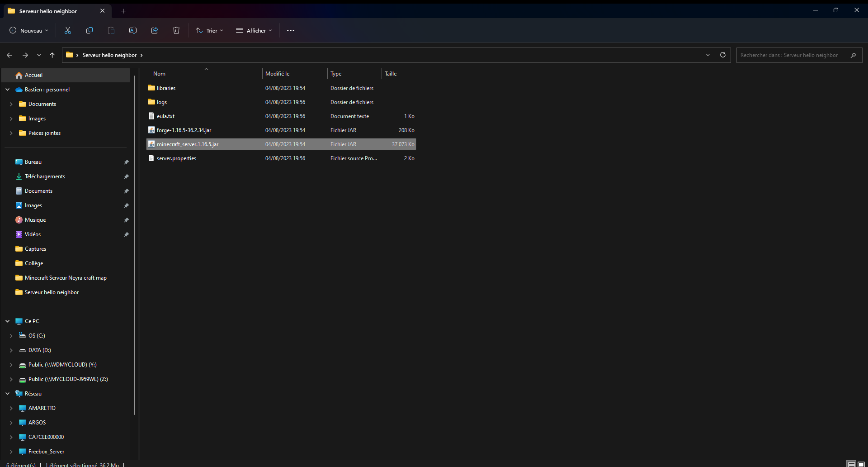
Task: Select the Freebox_Server network device
Action: 66,452
